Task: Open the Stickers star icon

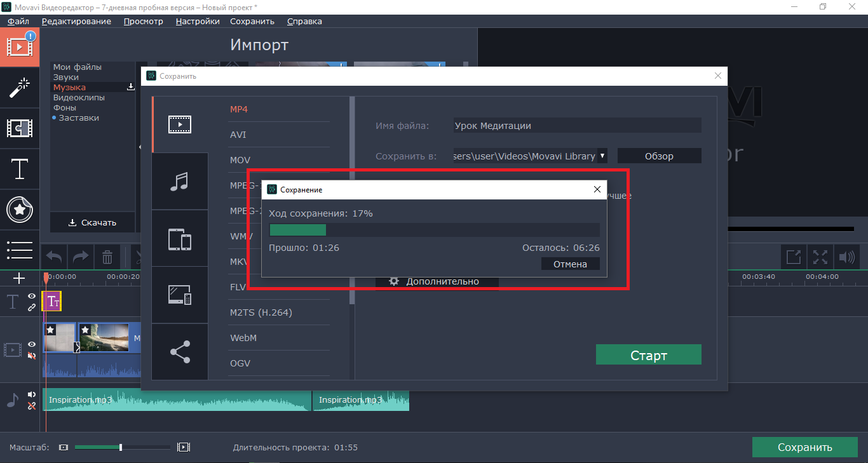Action: pyautogui.click(x=20, y=210)
